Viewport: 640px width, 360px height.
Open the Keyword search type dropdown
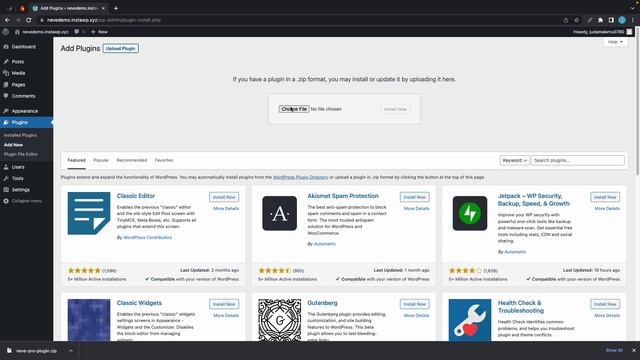click(x=514, y=160)
